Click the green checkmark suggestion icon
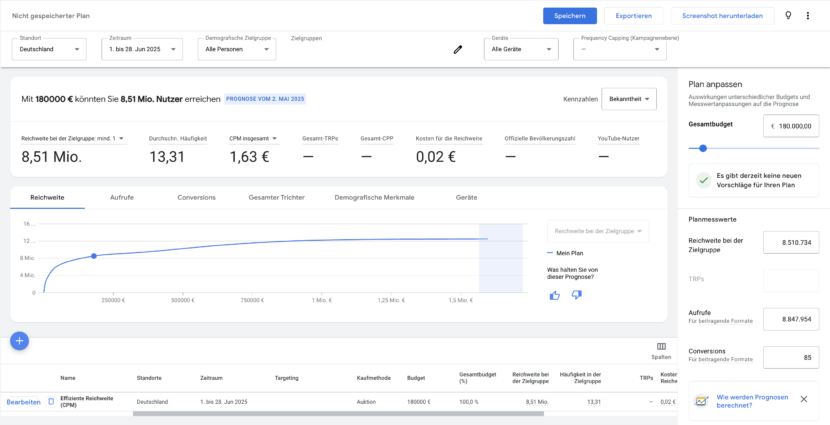Screen dimensions: 830x425 [703, 180]
